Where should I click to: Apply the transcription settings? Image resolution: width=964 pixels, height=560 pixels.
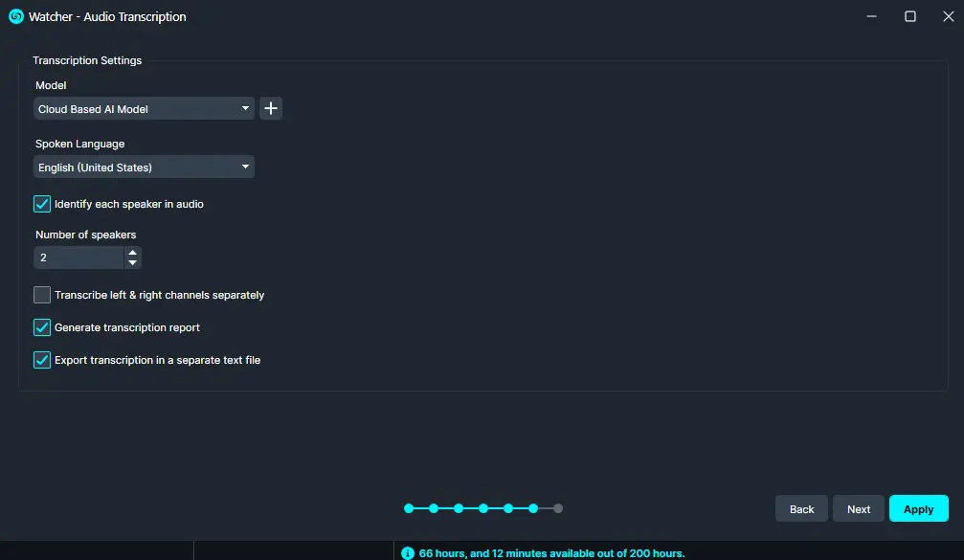coord(918,509)
